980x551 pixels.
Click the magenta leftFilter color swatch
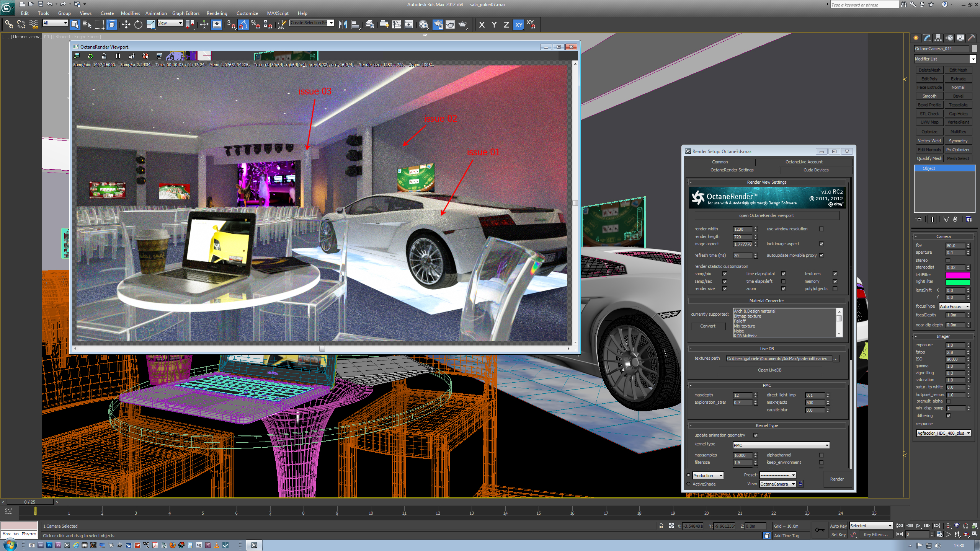[x=958, y=275]
